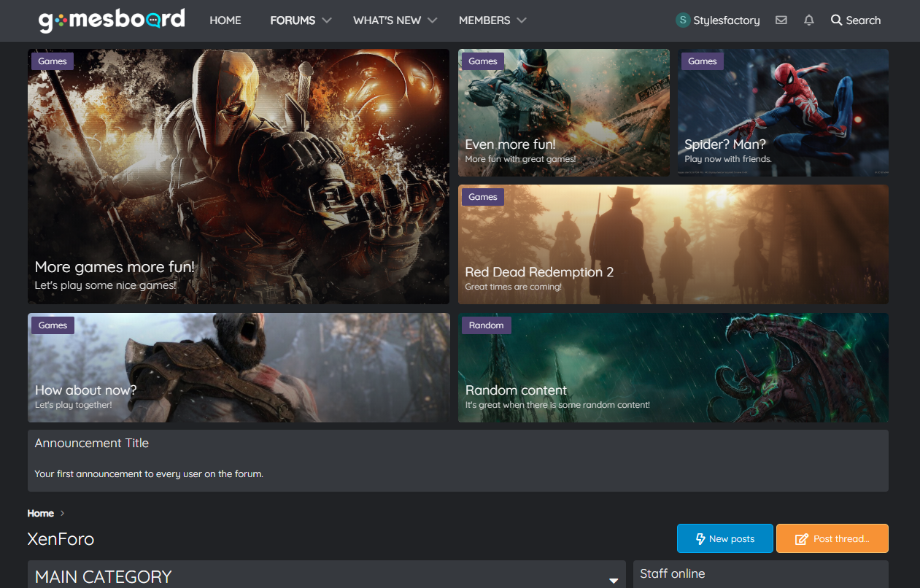Viewport: 920px width, 588px height.
Task: Go to the Home menu item
Action: coord(225,20)
